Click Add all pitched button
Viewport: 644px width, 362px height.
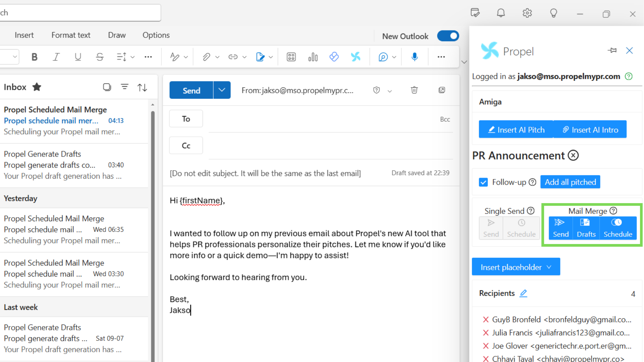570,182
